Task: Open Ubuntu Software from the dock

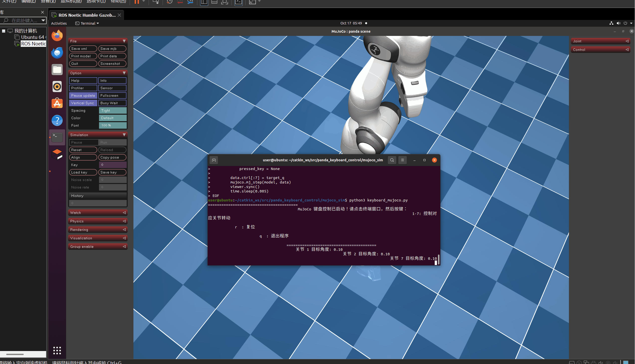Action: (x=57, y=103)
